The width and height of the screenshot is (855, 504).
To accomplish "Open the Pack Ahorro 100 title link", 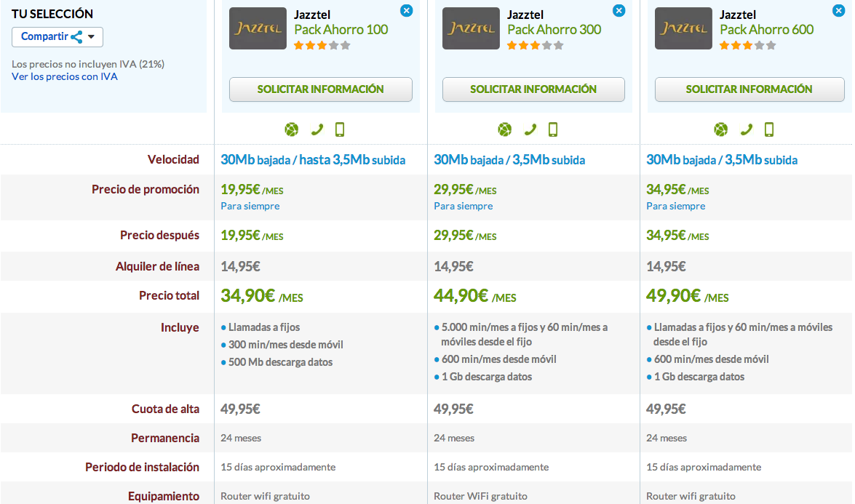I will 341,29.
